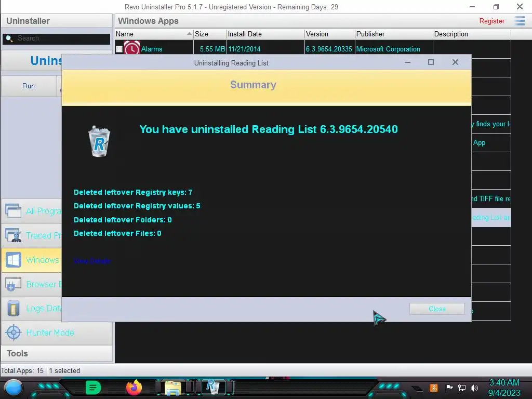532x399 pixels.
Task: Sort list by Size column
Action: [x=210, y=34]
